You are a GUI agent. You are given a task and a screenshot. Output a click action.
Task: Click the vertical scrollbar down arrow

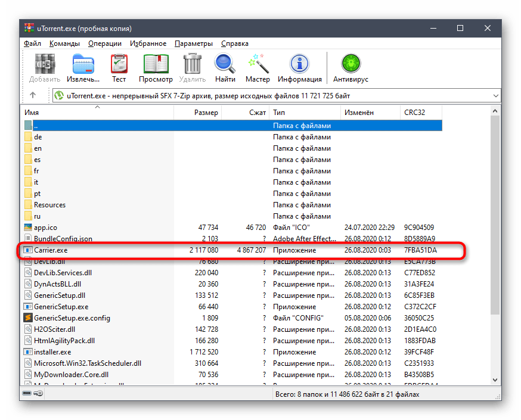pyautogui.click(x=496, y=380)
